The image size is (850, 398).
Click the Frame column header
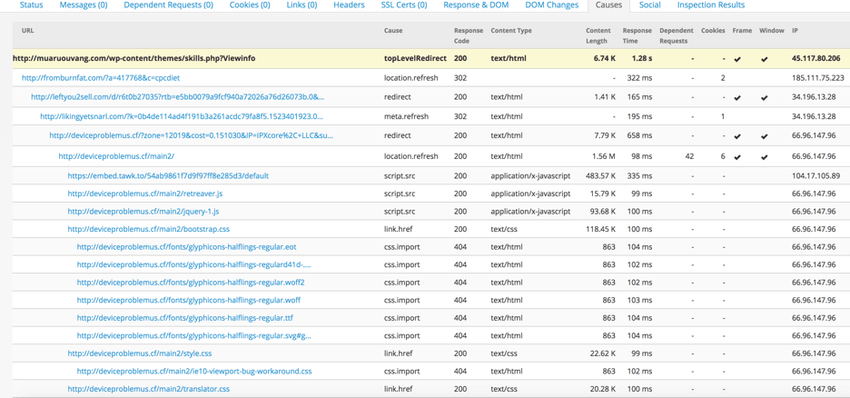click(742, 31)
